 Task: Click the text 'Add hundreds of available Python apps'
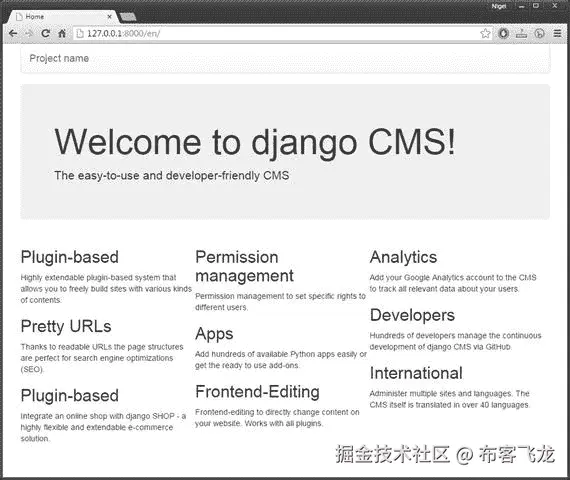265,354
